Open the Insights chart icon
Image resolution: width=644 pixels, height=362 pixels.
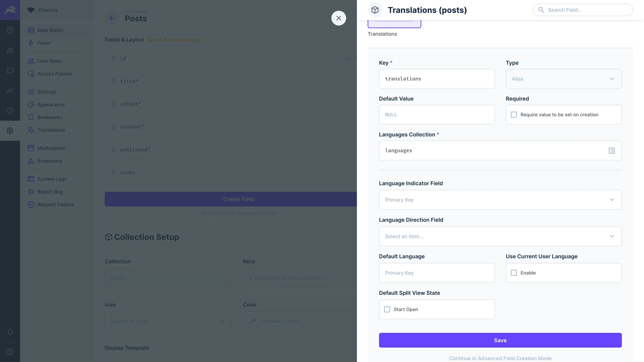pos(10,90)
